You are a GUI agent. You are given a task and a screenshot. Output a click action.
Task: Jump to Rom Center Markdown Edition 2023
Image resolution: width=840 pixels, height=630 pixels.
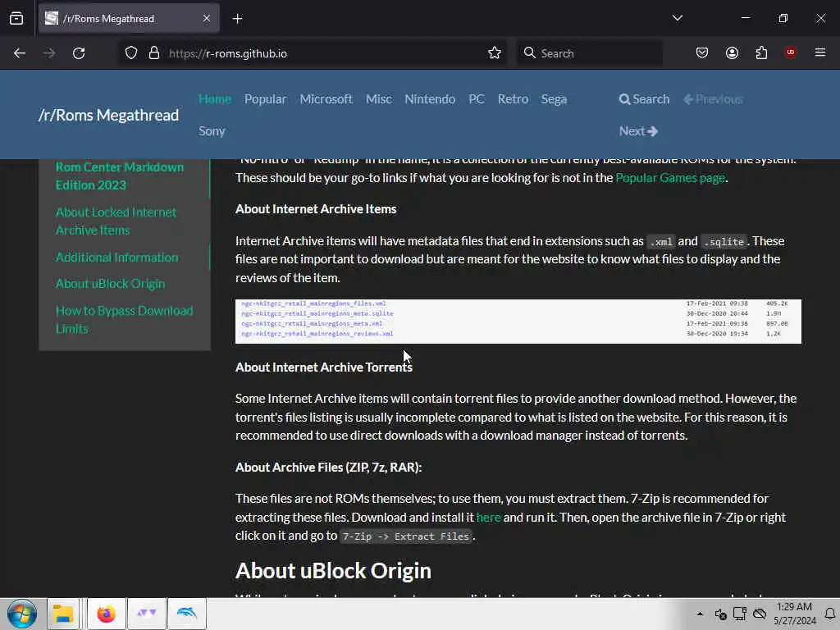pos(120,176)
